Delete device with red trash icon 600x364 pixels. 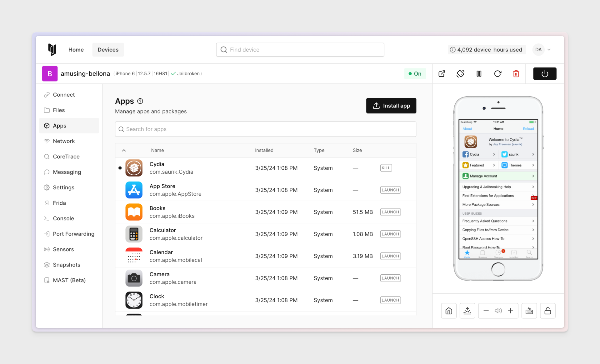[x=516, y=74]
